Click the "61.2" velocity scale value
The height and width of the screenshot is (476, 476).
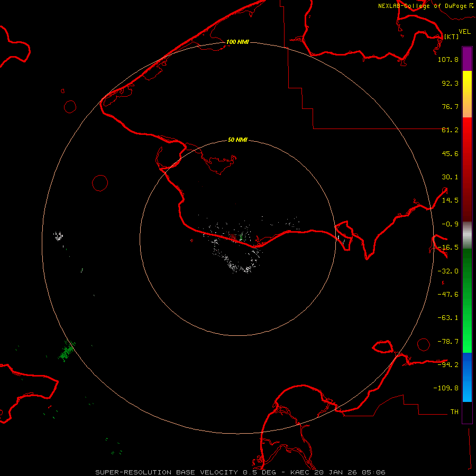tap(450, 130)
